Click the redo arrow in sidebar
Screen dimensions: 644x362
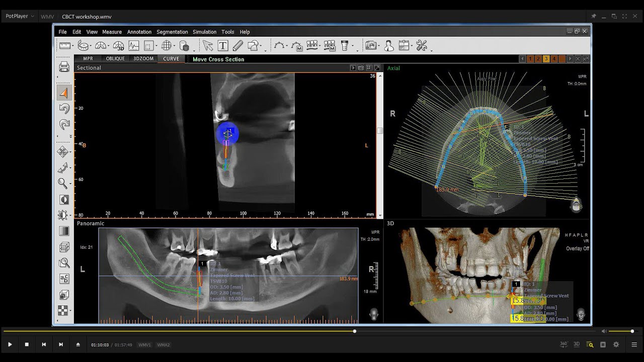pos(64,124)
